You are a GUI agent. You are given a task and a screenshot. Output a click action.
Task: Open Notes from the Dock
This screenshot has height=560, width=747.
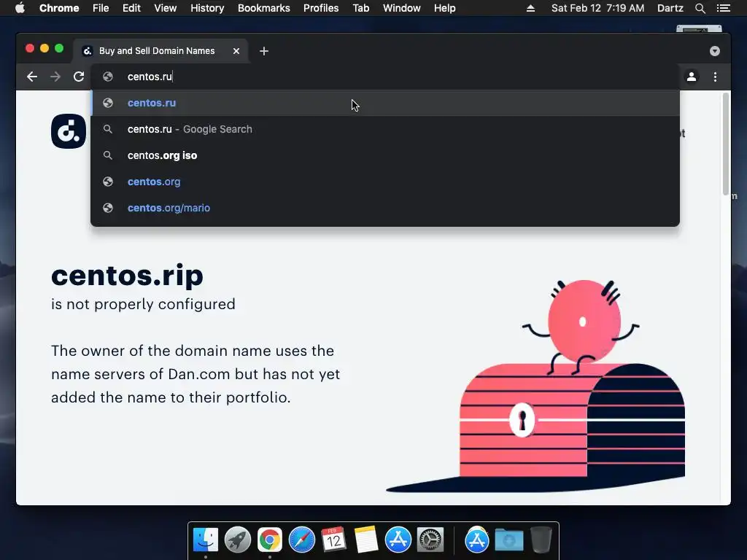click(x=366, y=540)
